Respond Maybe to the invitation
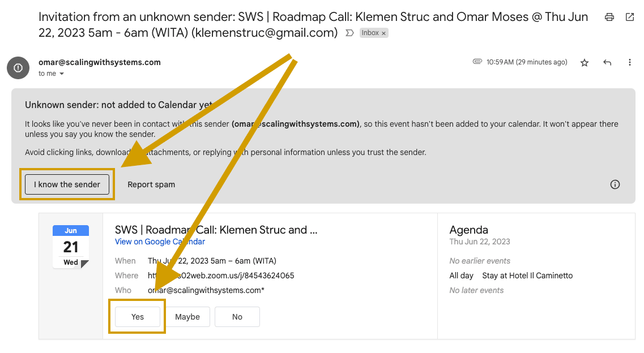 [x=187, y=317]
